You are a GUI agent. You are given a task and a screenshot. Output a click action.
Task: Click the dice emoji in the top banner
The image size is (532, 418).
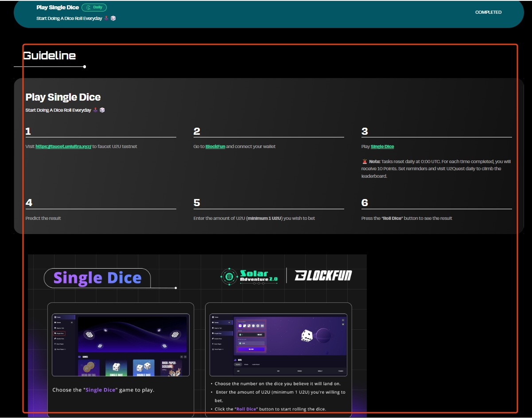tap(113, 19)
